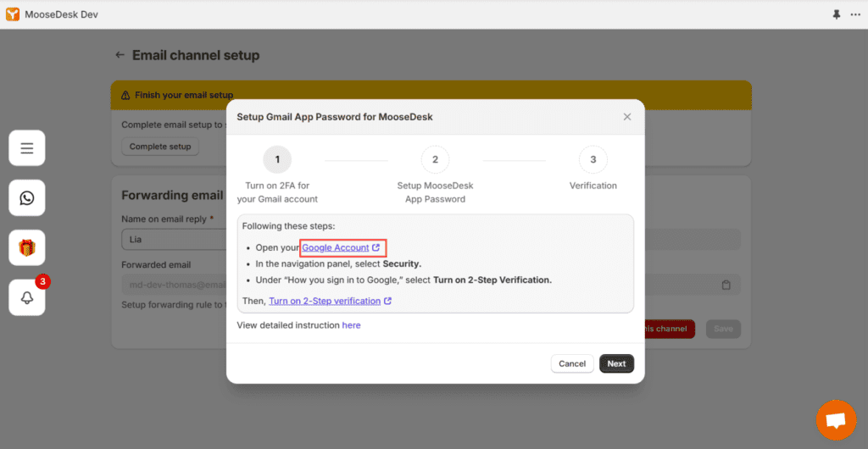Open the three-dots more options menu
This screenshot has width=868, height=449.
pyautogui.click(x=855, y=15)
